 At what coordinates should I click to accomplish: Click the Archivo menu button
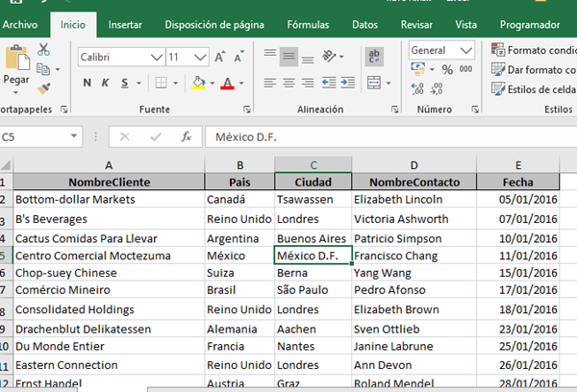[21, 24]
